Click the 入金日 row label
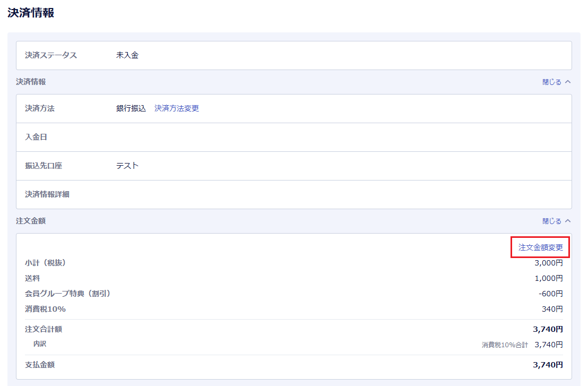Image resolution: width=588 pixels, height=386 pixels. point(36,137)
